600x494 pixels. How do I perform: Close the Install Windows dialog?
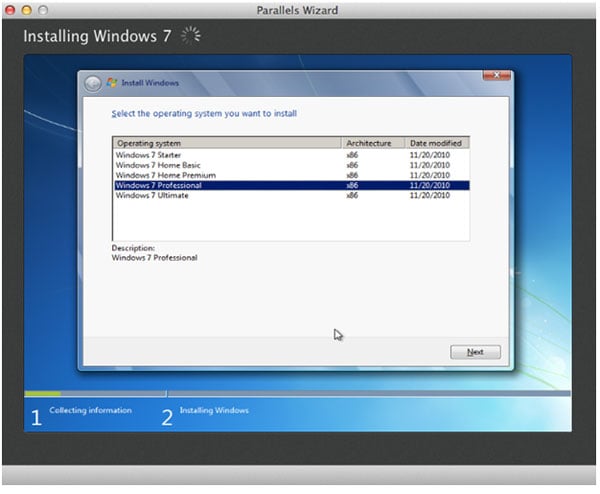click(x=496, y=75)
